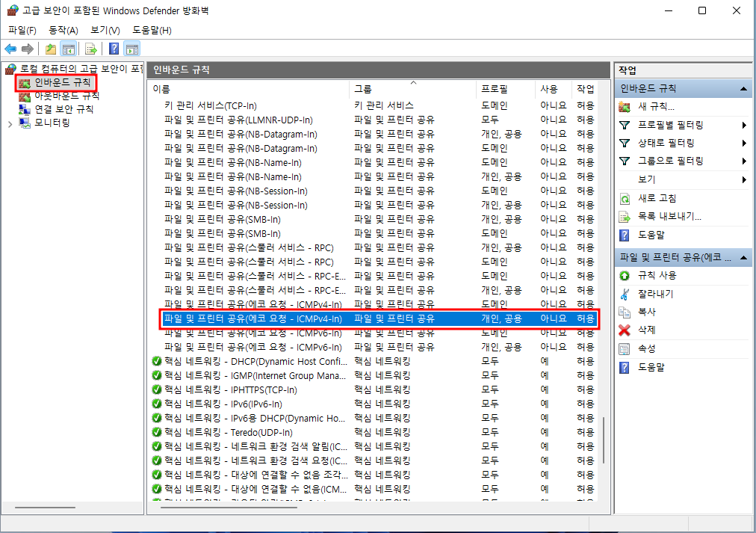Sort by the 작업 column header
The image size is (756, 533).
[584, 89]
